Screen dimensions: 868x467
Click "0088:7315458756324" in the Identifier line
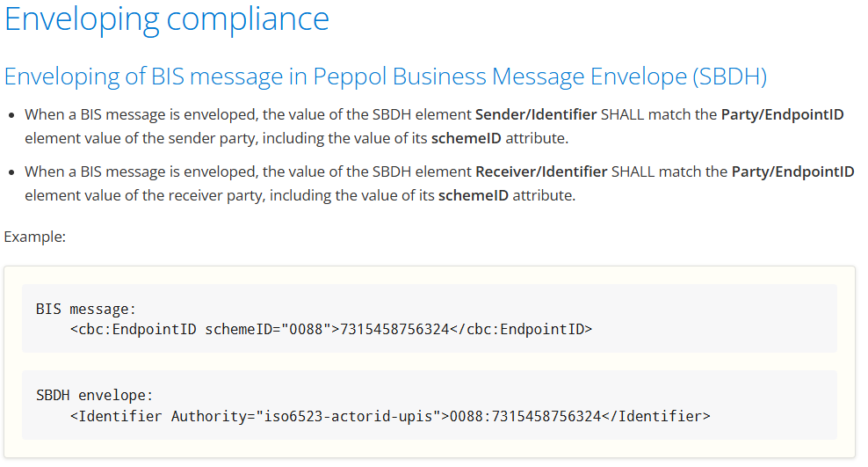pyautogui.click(x=525, y=417)
